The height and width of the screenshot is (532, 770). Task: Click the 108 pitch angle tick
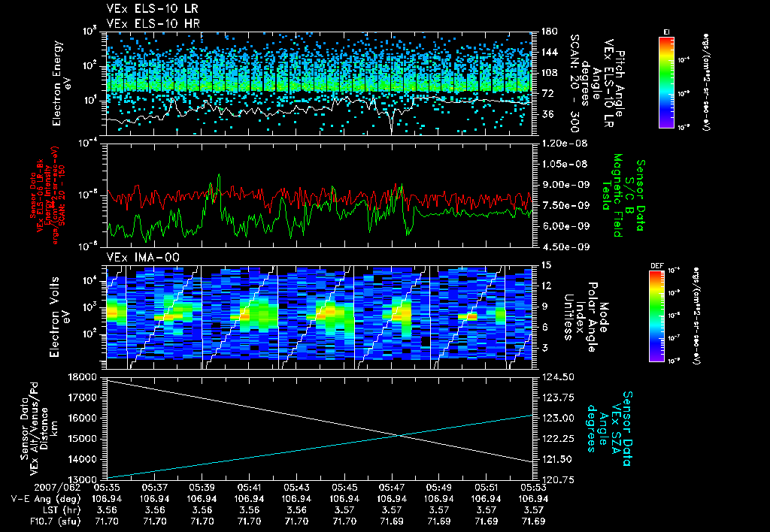[x=550, y=73]
